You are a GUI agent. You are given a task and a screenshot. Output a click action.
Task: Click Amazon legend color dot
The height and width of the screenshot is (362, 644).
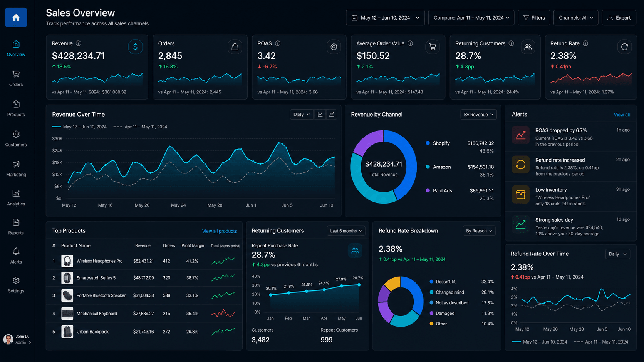428,167
